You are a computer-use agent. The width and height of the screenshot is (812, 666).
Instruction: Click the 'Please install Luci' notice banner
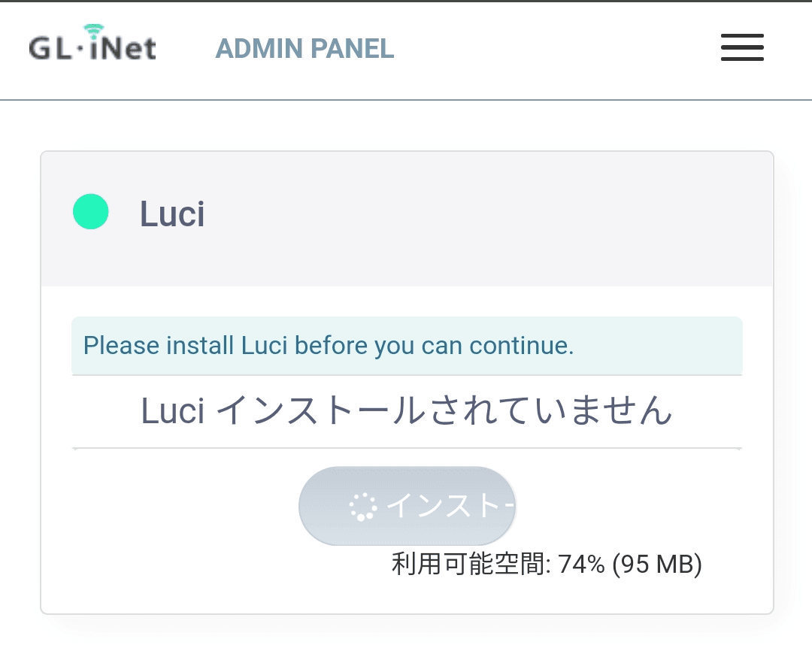406,346
